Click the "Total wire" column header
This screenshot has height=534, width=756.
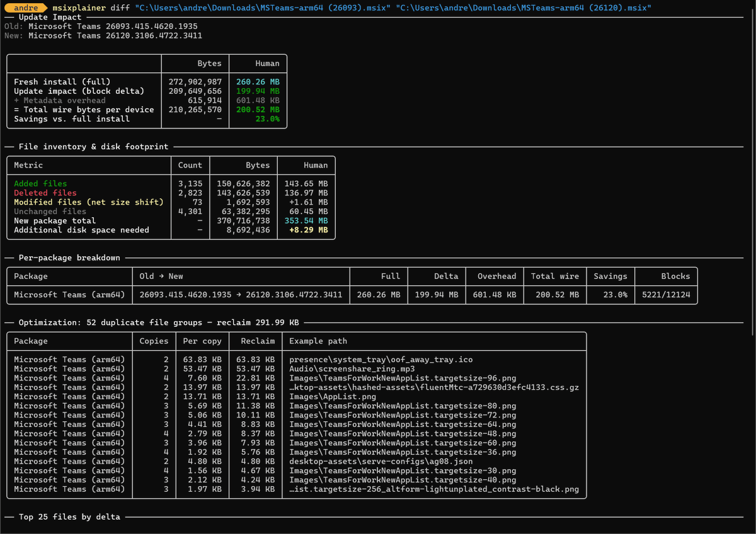point(554,276)
